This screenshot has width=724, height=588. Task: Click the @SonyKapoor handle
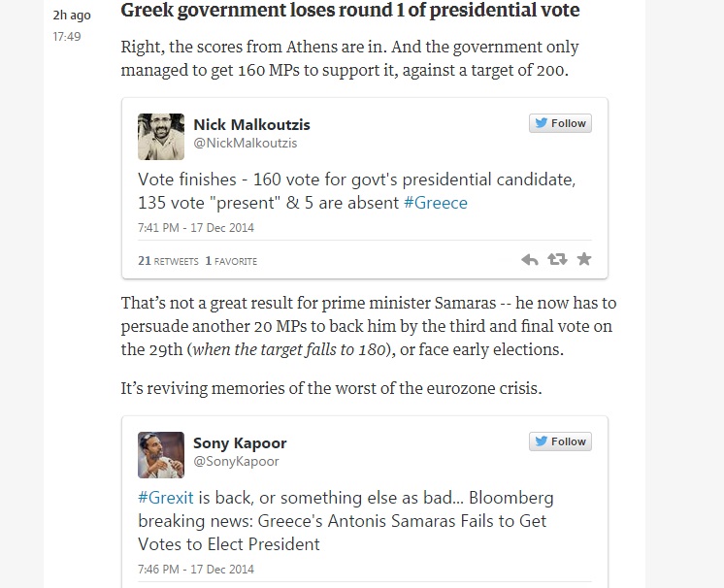tap(236, 462)
